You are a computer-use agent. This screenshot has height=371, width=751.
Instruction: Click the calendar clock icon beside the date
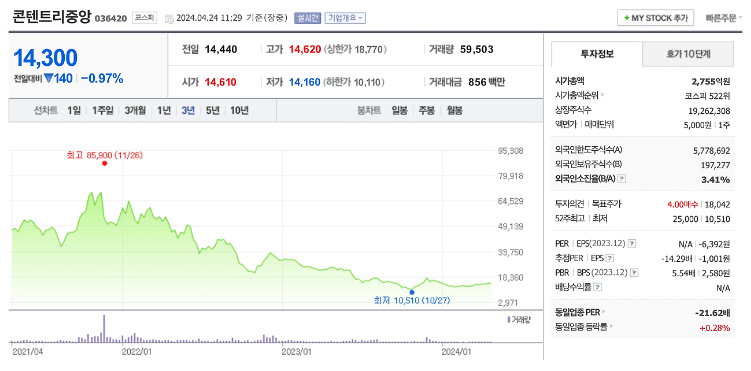click(x=169, y=19)
